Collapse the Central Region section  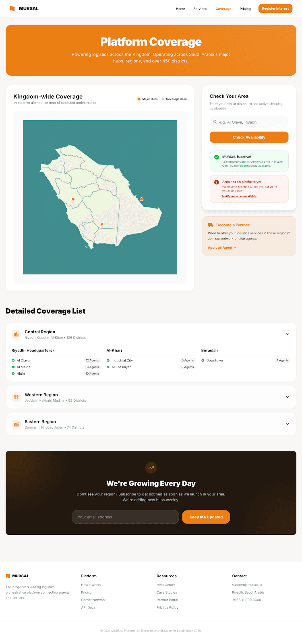(x=288, y=334)
